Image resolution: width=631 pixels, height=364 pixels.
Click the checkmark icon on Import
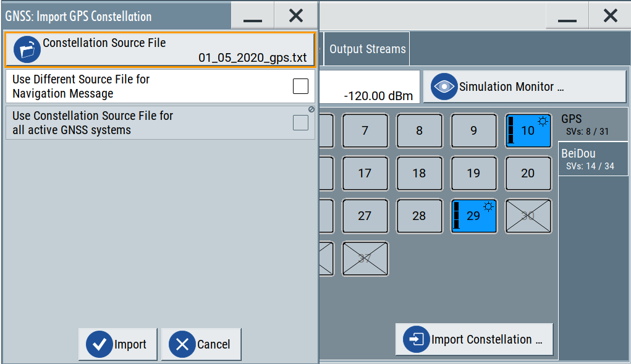pos(100,344)
